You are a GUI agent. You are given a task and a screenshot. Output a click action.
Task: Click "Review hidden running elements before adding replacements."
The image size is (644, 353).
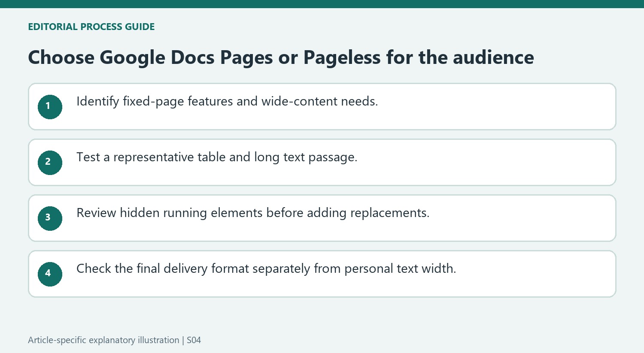(253, 213)
